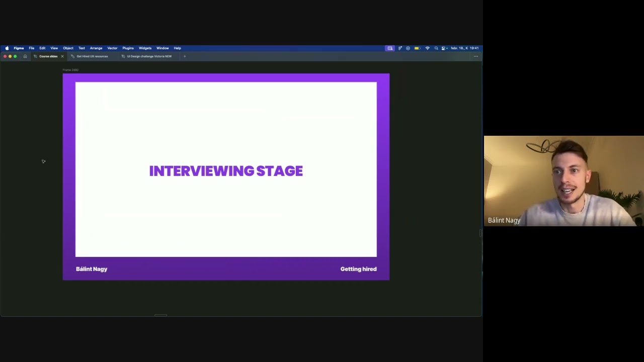The height and width of the screenshot is (362, 644).
Task: Open the Figma app menu
Action: (19, 48)
